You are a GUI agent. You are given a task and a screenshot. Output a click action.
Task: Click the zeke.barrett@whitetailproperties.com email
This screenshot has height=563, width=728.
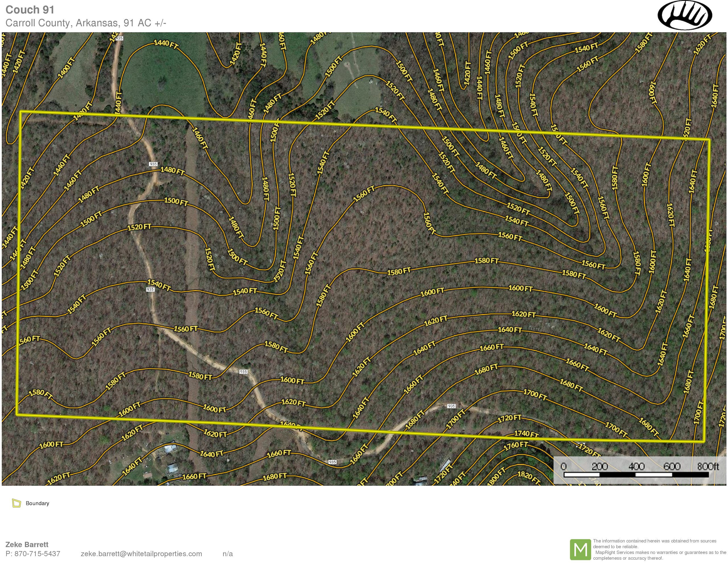(x=141, y=554)
